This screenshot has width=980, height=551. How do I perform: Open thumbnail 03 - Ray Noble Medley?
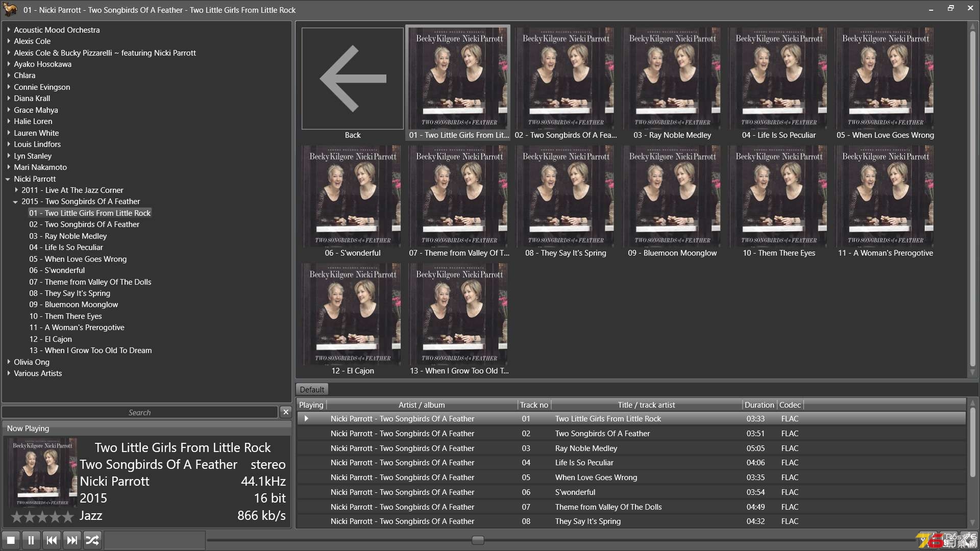[672, 83]
